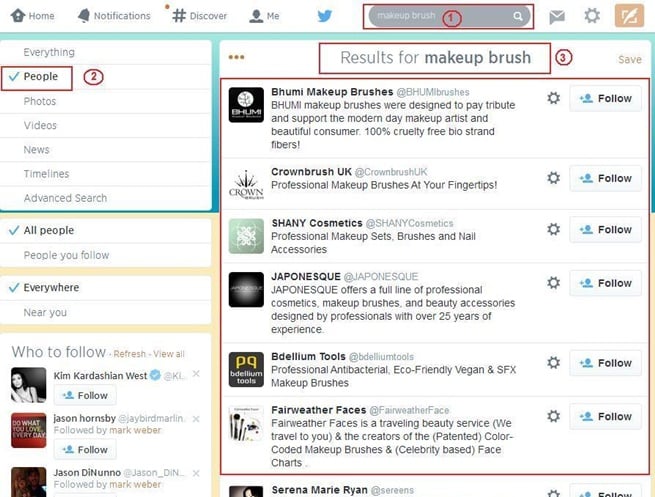Image resolution: width=655 pixels, height=497 pixels.
Task: Follow Bhumi Makeup Brushes
Action: pos(605,99)
